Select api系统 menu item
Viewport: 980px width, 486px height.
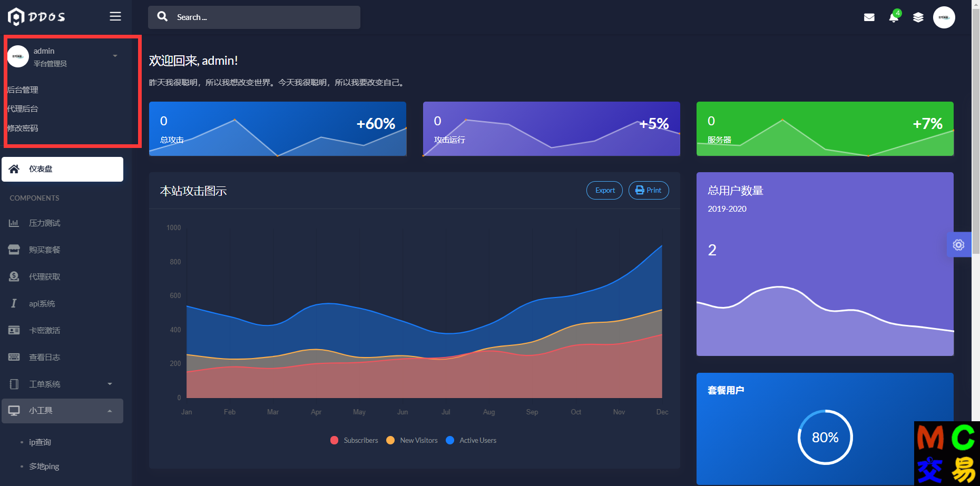[62, 303]
